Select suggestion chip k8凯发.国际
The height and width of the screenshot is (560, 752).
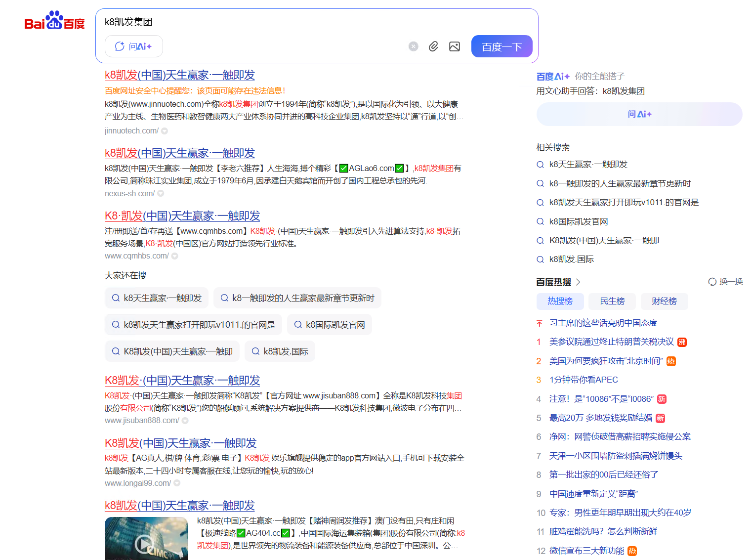click(280, 351)
